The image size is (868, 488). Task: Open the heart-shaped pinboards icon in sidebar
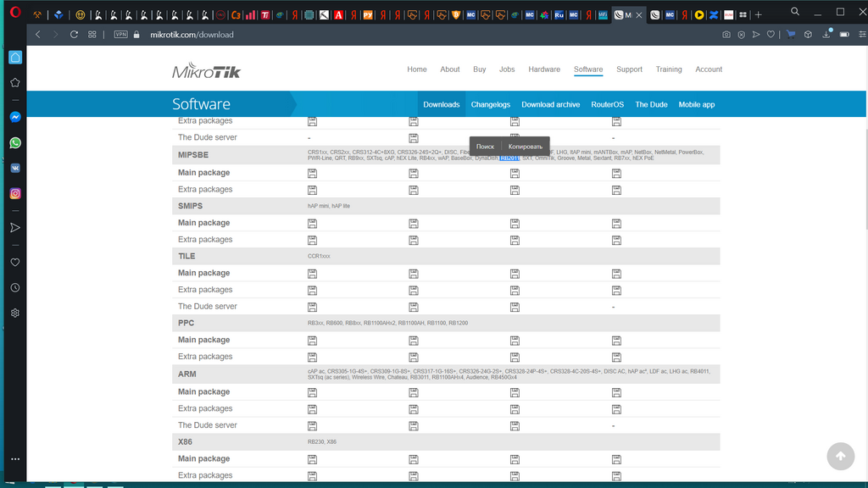coord(15,263)
